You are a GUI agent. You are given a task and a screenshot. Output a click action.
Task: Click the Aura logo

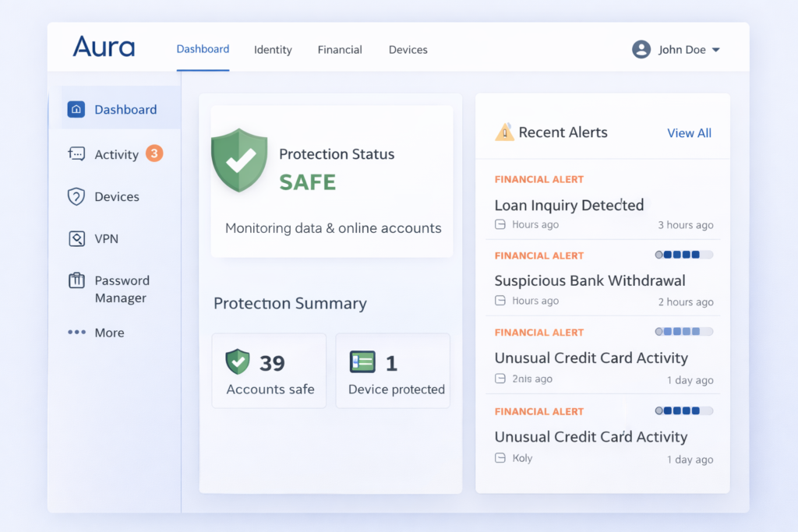[104, 48]
